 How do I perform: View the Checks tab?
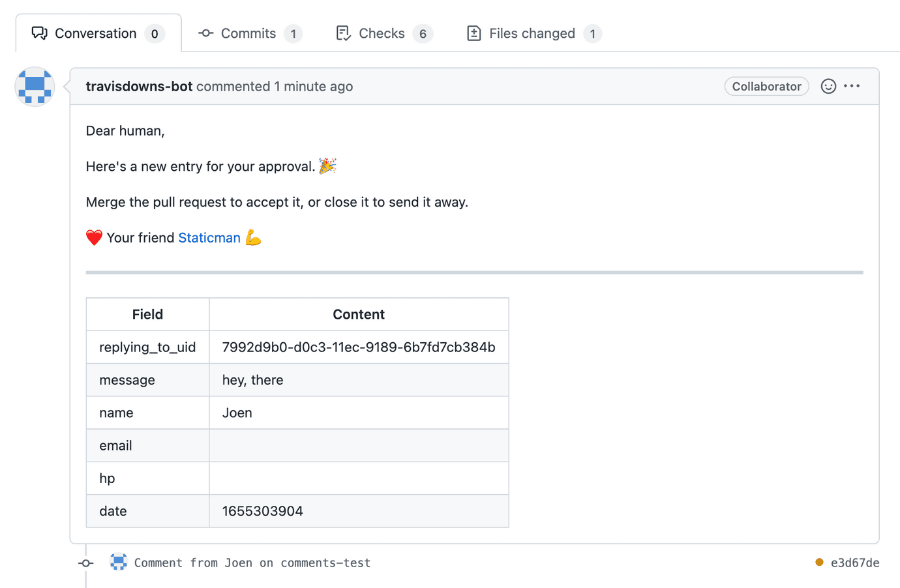[383, 33]
